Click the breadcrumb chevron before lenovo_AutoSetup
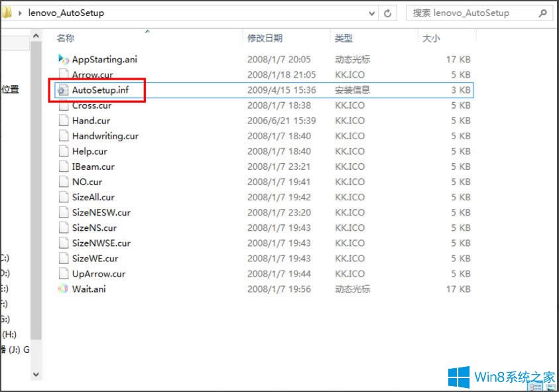Screen dimensions: 559x392 click(x=21, y=12)
